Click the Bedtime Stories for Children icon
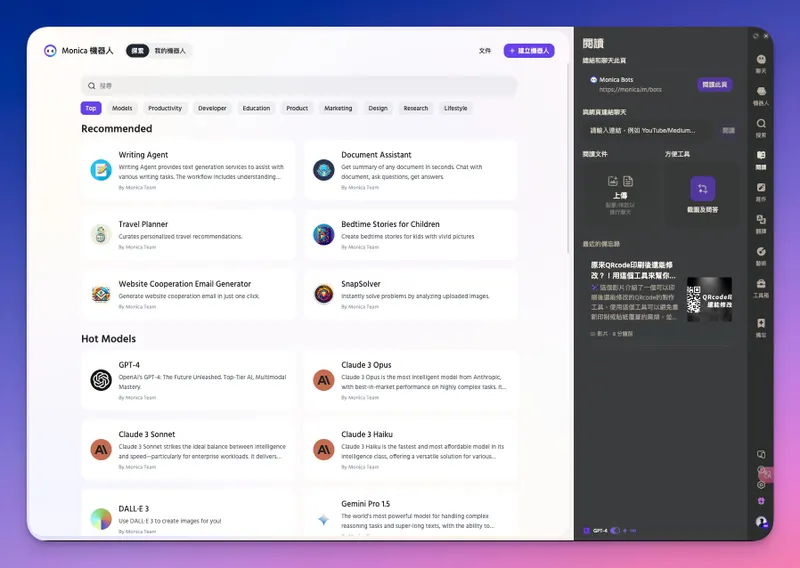Viewport: 800px width, 568px height. pos(323,235)
